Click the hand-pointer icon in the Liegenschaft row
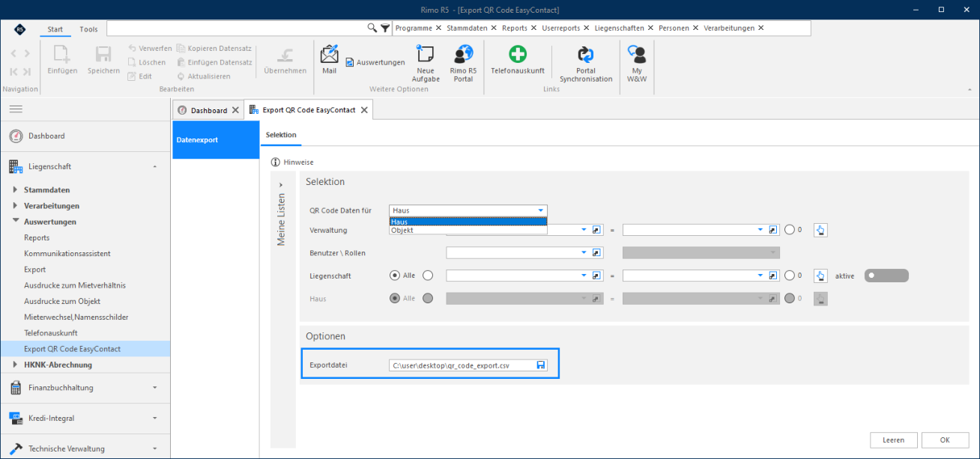This screenshot has height=459, width=980. [x=820, y=276]
